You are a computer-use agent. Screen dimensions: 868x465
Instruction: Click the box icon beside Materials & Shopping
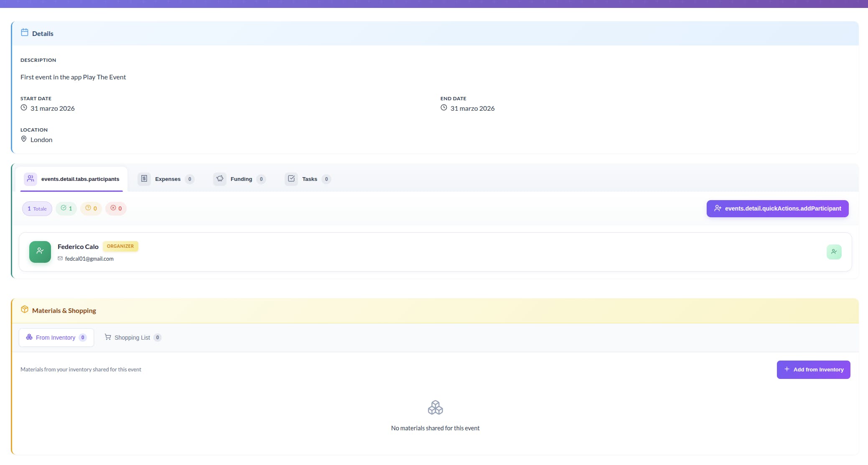click(x=25, y=310)
